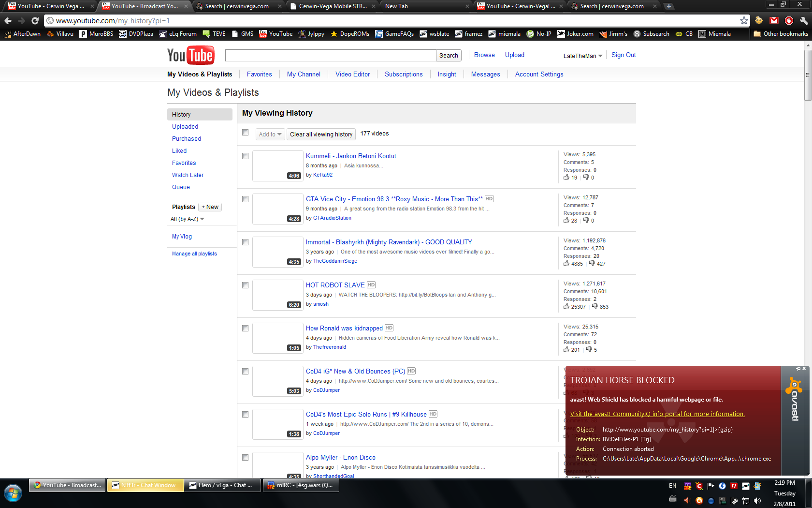Open the DVDPlaza bookmark

pos(136,34)
